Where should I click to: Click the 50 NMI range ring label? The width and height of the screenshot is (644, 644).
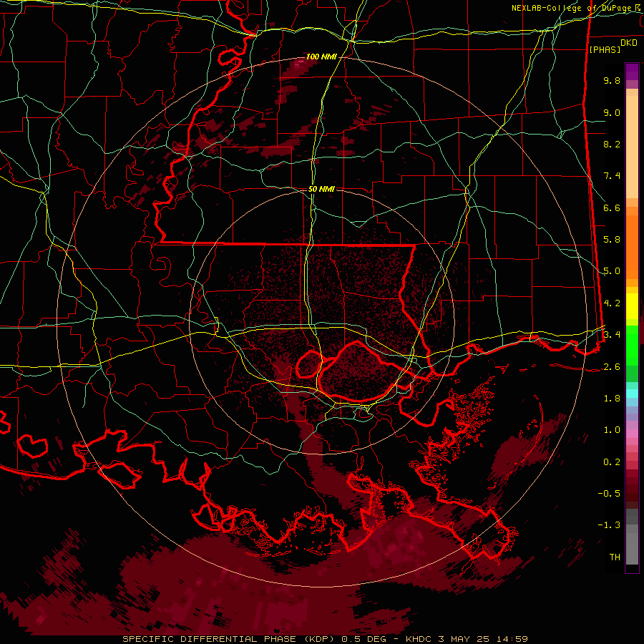(x=321, y=189)
